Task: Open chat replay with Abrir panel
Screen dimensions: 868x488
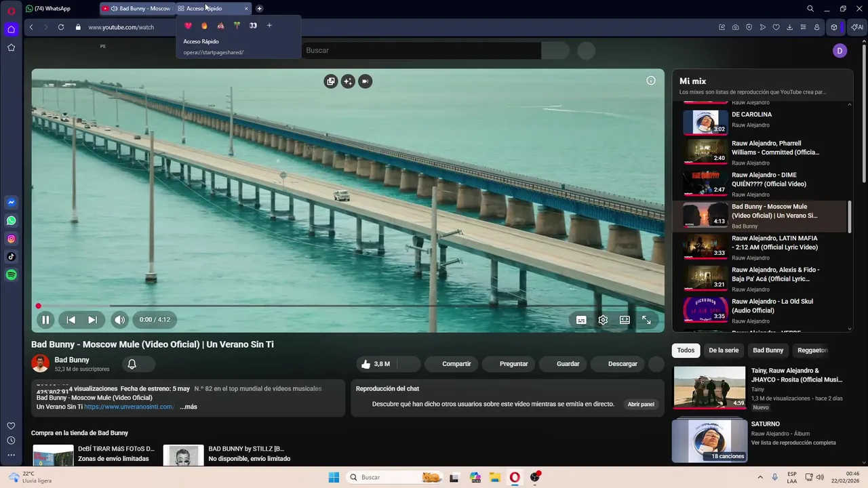Action: (641, 404)
